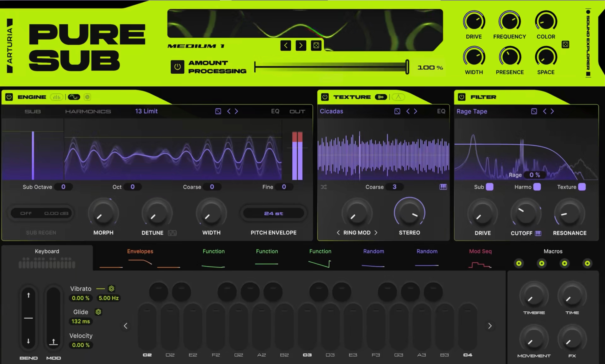
Task: Open Glide settings gear
Action: coord(98,312)
